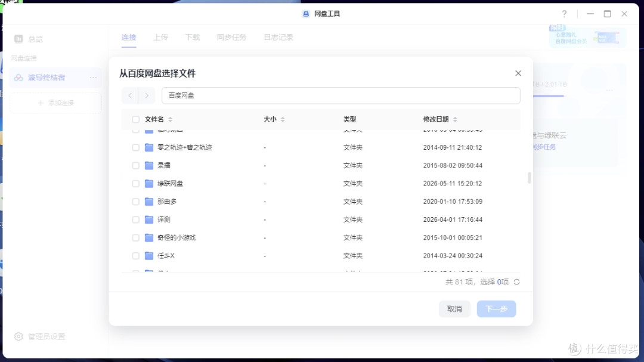Open the 录播 folder icon
The height and width of the screenshot is (362, 644).
point(149,166)
